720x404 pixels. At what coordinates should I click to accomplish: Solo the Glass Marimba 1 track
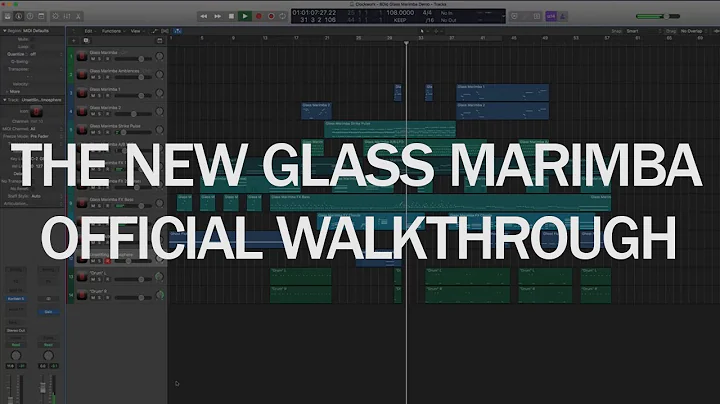[x=100, y=95]
